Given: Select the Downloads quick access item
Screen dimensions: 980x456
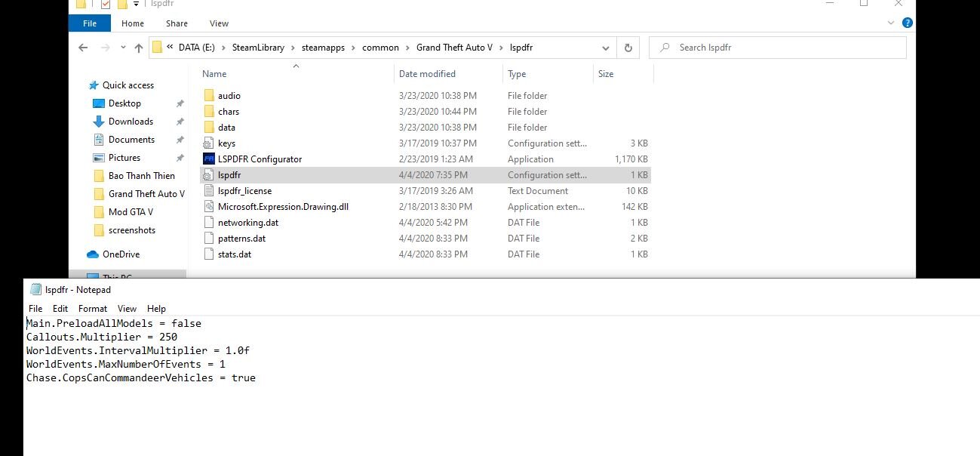Looking at the screenshot, I should (x=131, y=122).
